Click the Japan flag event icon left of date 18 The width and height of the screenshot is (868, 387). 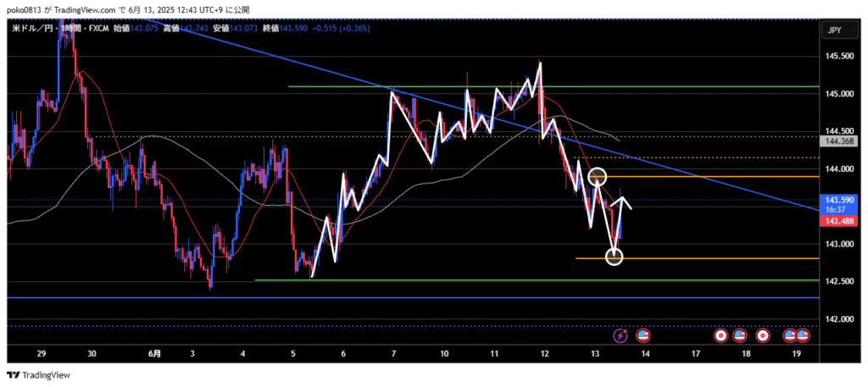point(721,335)
